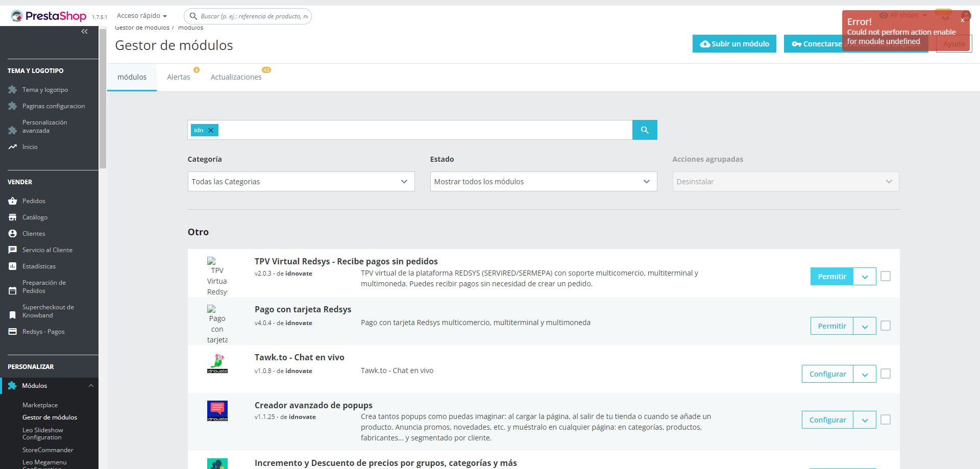This screenshot has height=469, width=980.
Task: Open Marketplace in the sidebar submenu
Action: tap(40, 405)
